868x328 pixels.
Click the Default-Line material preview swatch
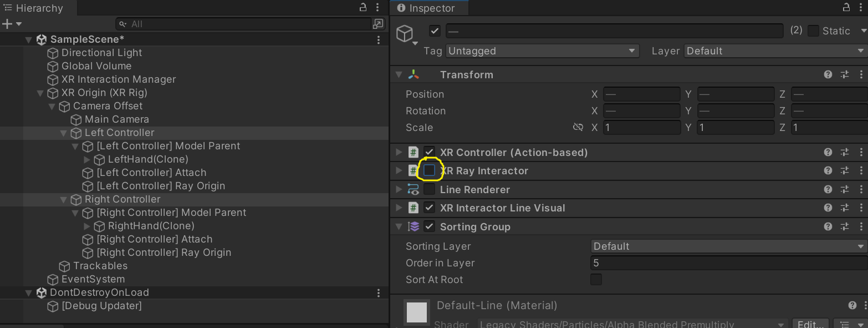pos(417,312)
